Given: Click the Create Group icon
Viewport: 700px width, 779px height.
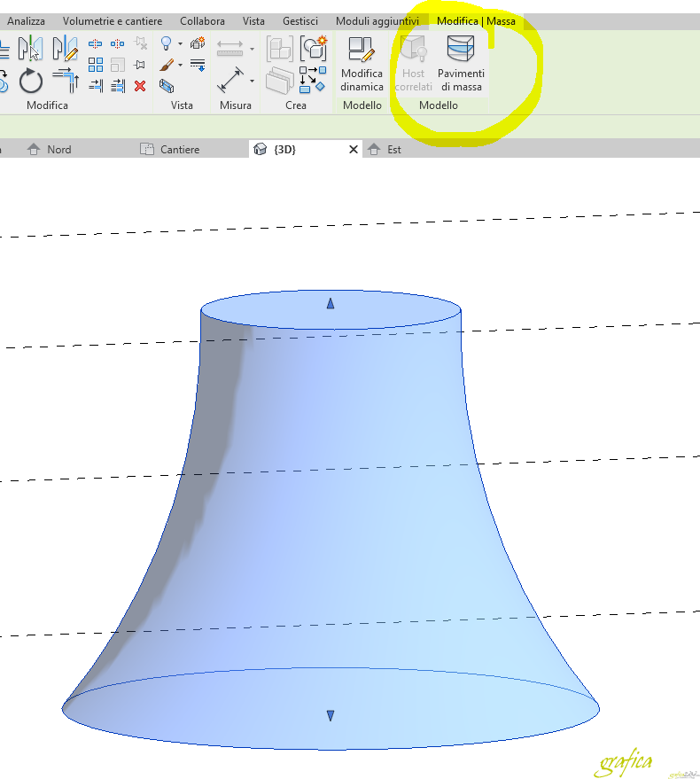Looking at the screenshot, I should (314, 48).
